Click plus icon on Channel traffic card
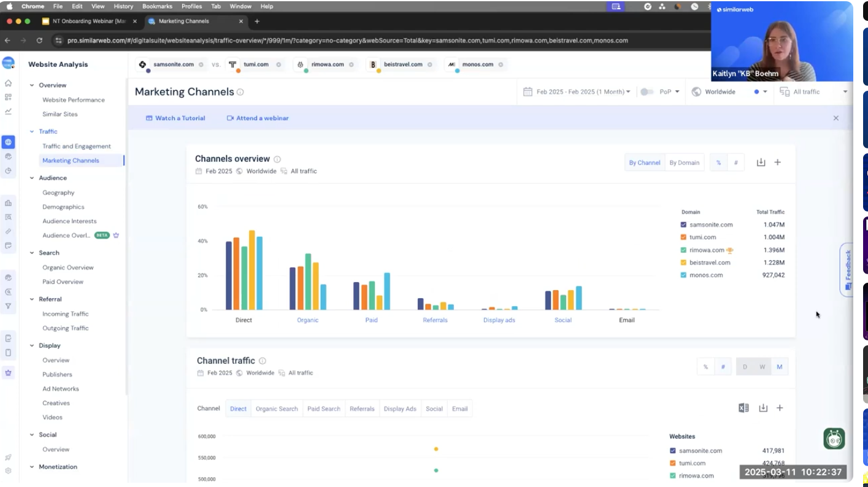The height and width of the screenshot is (487, 868). pyautogui.click(x=780, y=408)
